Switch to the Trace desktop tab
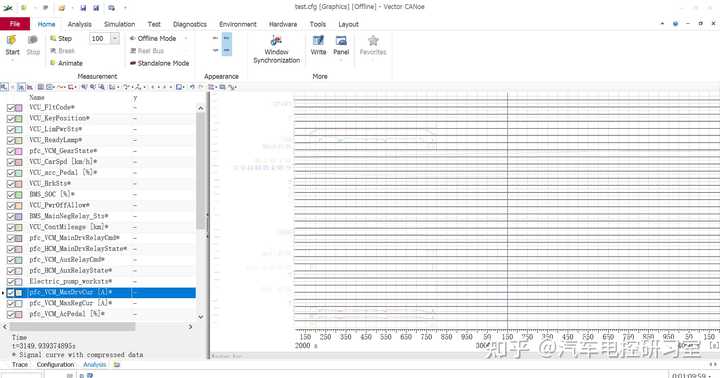720x378 pixels. [x=20, y=365]
